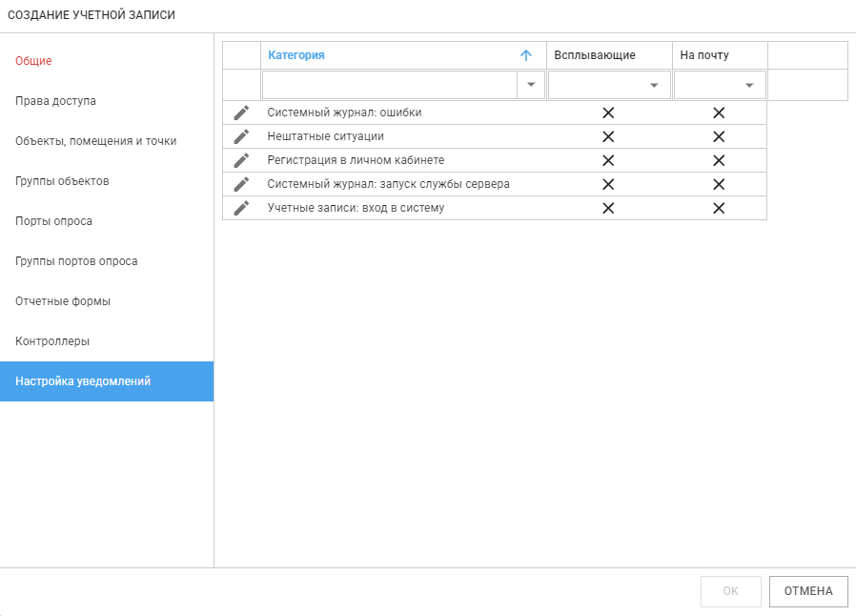The width and height of the screenshot is (856, 616).
Task: Toggle Всплывающие for 'запуск службы сервера' row
Action: click(x=608, y=184)
